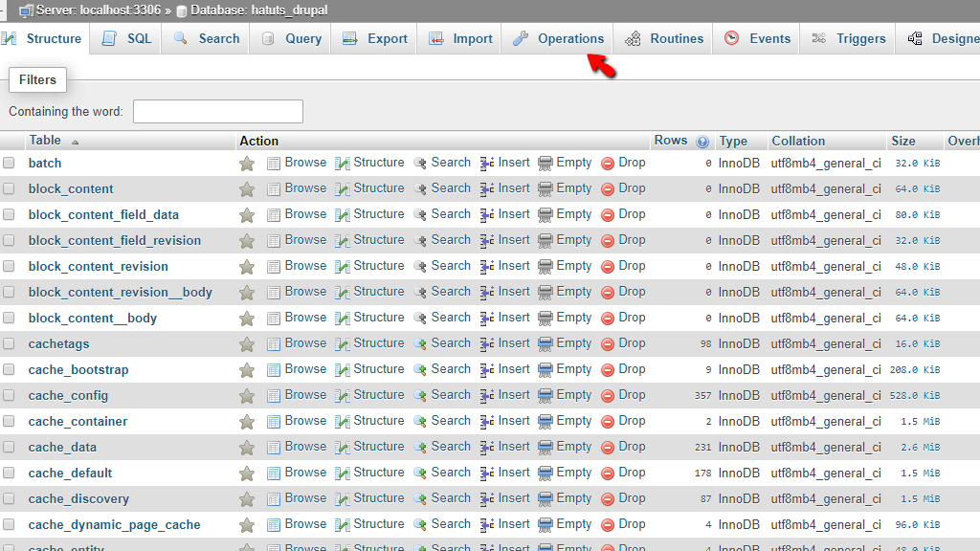The width and height of the screenshot is (980, 551).
Task: Click the server icon in breadcrumb
Action: pos(26,11)
